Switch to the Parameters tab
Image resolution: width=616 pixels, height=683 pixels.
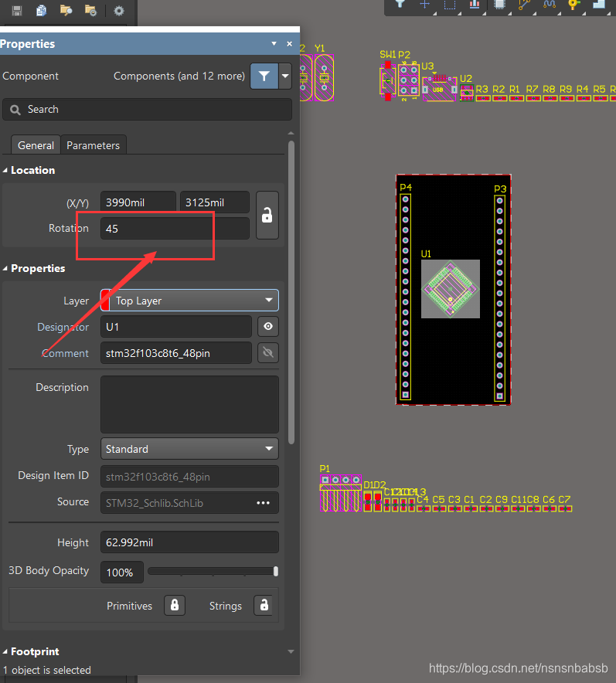[94, 145]
